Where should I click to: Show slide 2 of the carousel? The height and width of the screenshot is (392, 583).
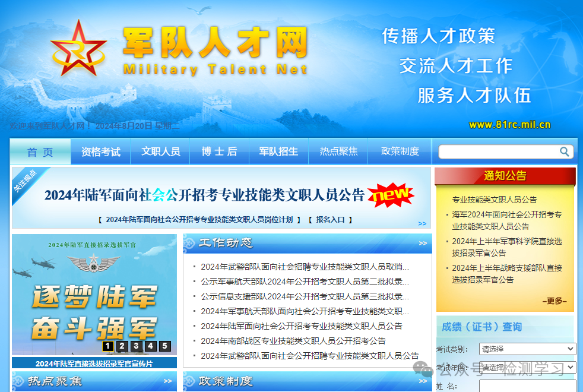pos(122,346)
